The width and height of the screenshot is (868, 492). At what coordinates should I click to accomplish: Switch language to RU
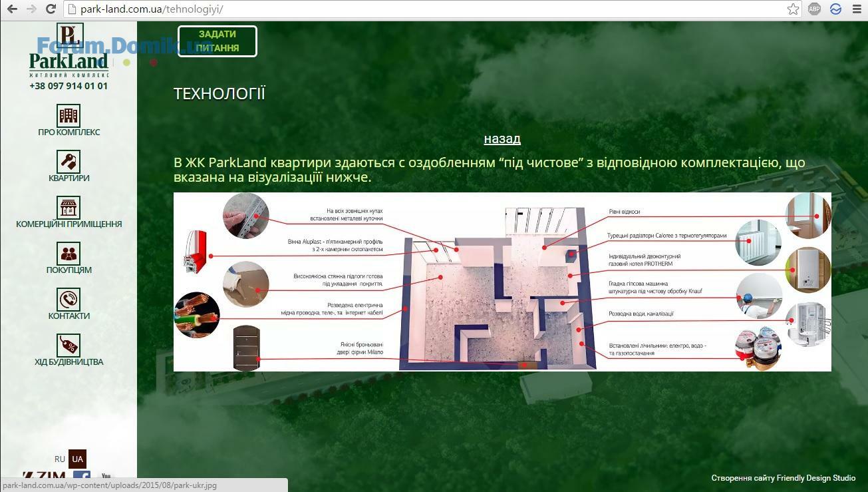pos(60,459)
